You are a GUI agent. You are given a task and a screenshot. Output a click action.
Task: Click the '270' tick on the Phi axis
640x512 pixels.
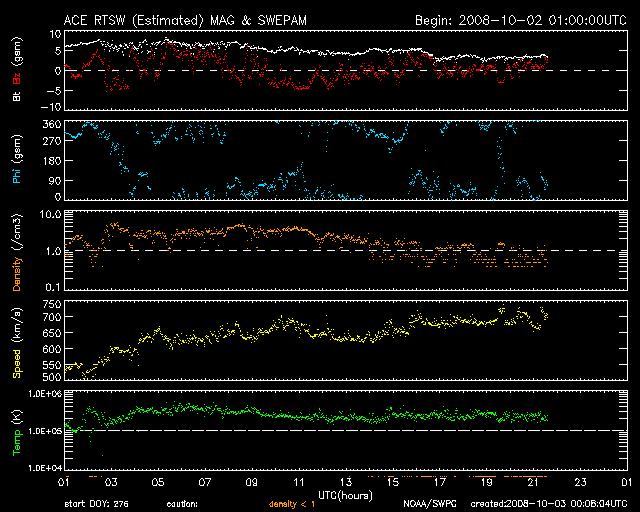pos(52,141)
